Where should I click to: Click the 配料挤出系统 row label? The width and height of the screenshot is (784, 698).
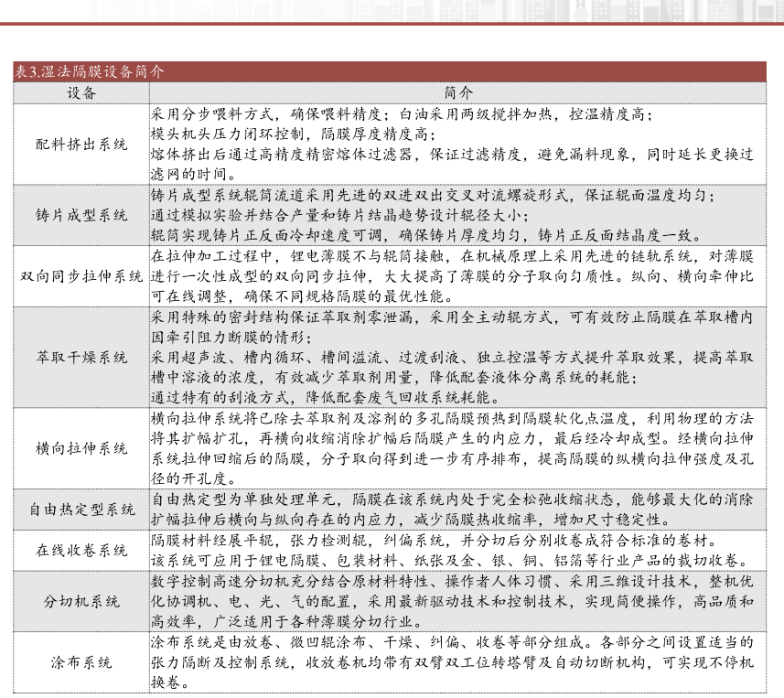click(81, 145)
